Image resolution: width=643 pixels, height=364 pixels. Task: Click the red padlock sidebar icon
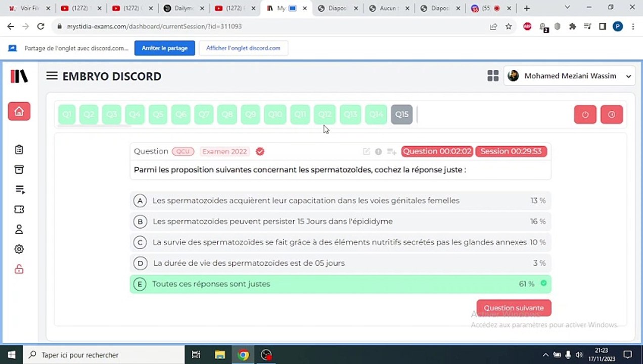19,269
